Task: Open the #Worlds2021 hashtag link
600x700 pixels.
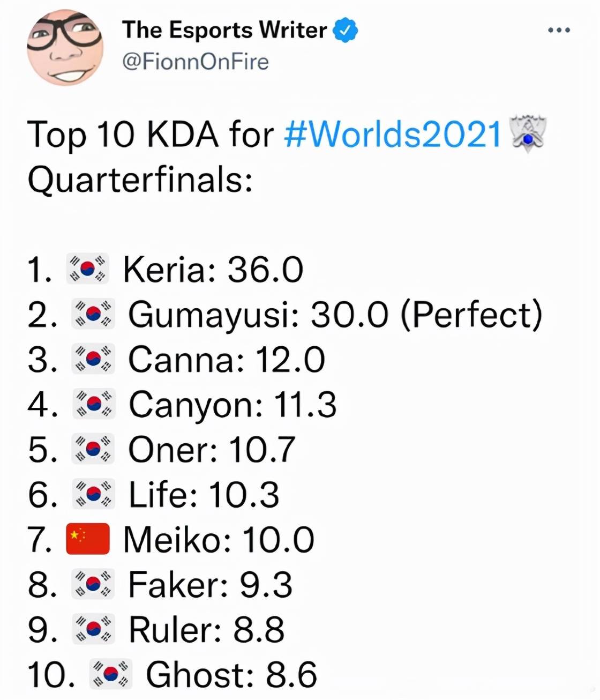Action: click(x=393, y=134)
